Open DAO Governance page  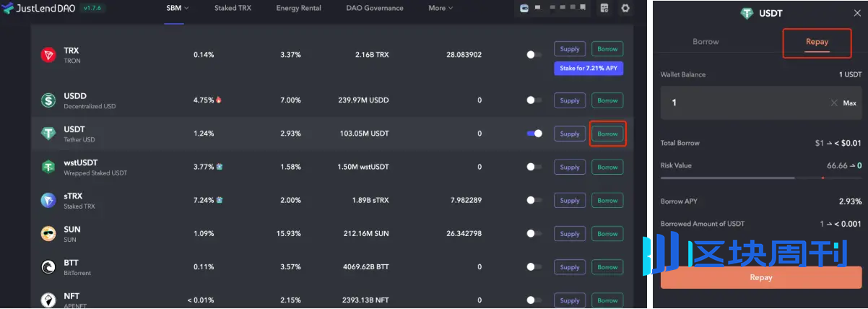coord(373,8)
